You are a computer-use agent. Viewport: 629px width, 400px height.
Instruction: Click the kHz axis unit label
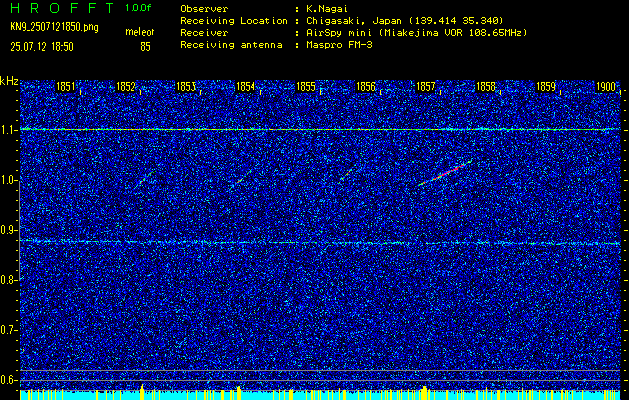(9, 81)
